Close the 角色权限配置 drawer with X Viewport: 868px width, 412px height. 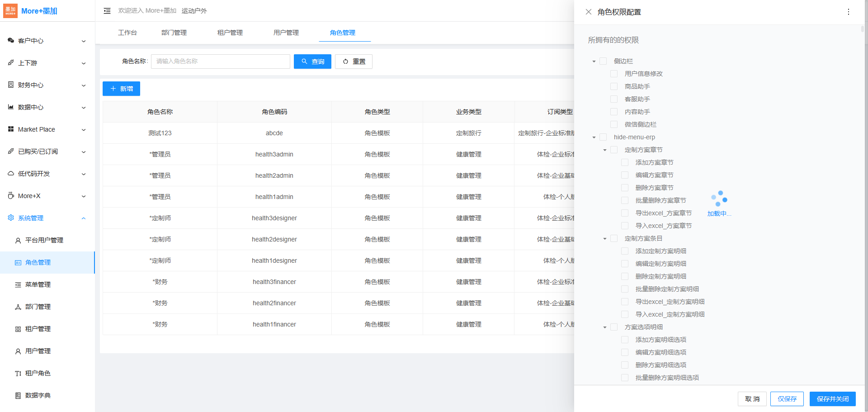pyautogui.click(x=588, y=12)
